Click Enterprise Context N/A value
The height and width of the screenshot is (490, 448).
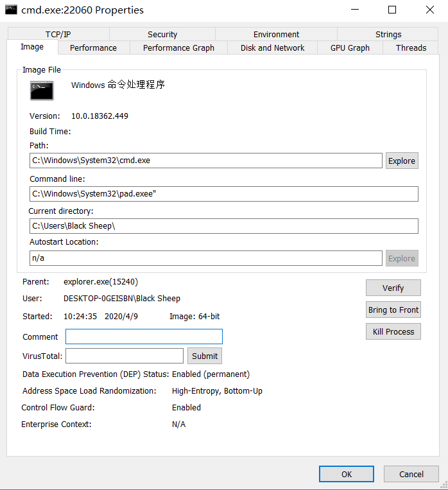(x=178, y=424)
